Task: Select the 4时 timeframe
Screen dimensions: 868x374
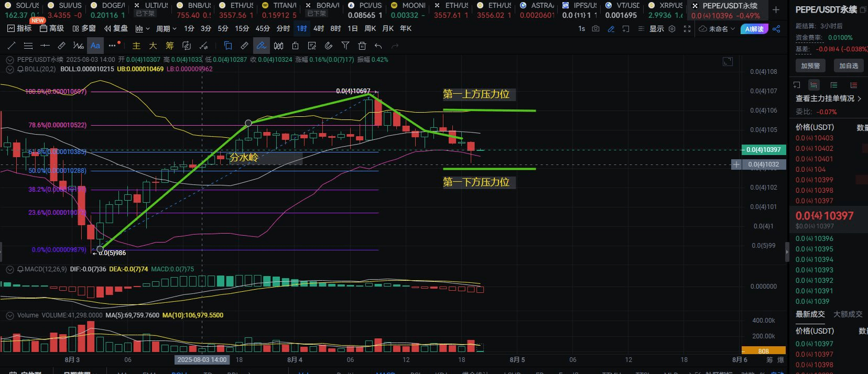Action: tap(319, 29)
